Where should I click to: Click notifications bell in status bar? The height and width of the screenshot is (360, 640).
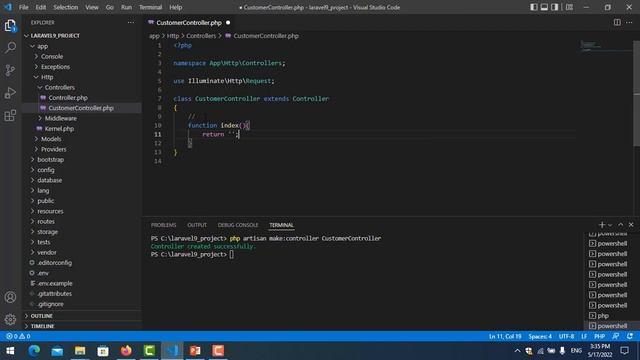[x=630, y=336]
